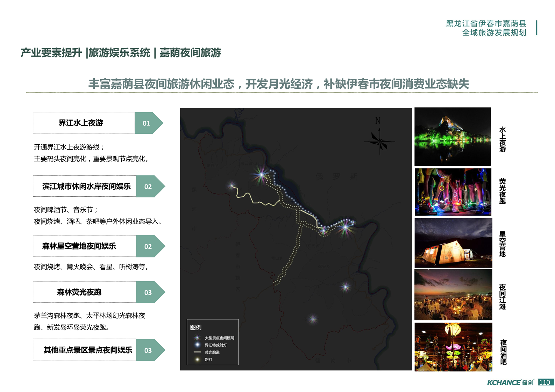Click the 路灯 legend dot icon

pyautogui.click(x=197, y=360)
